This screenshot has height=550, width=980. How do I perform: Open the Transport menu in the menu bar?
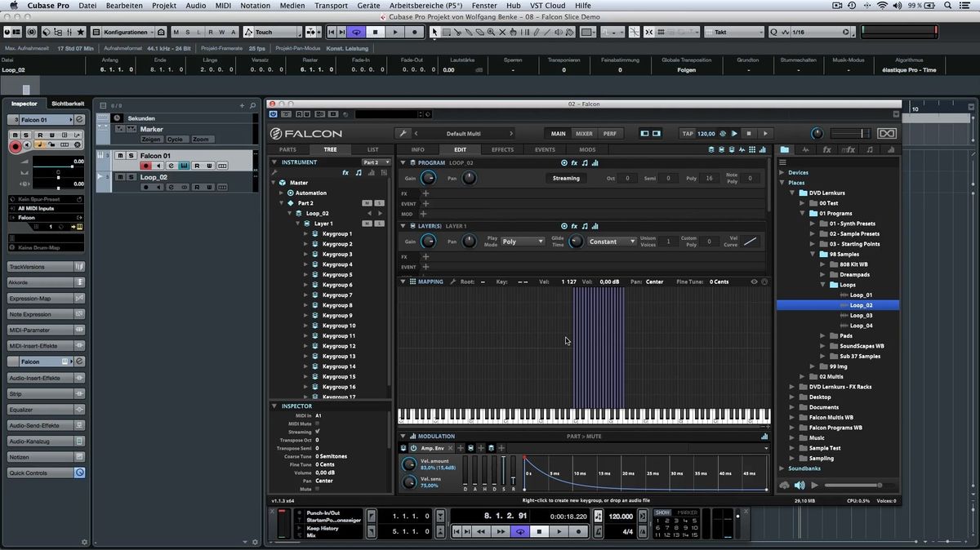pos(331,6)
